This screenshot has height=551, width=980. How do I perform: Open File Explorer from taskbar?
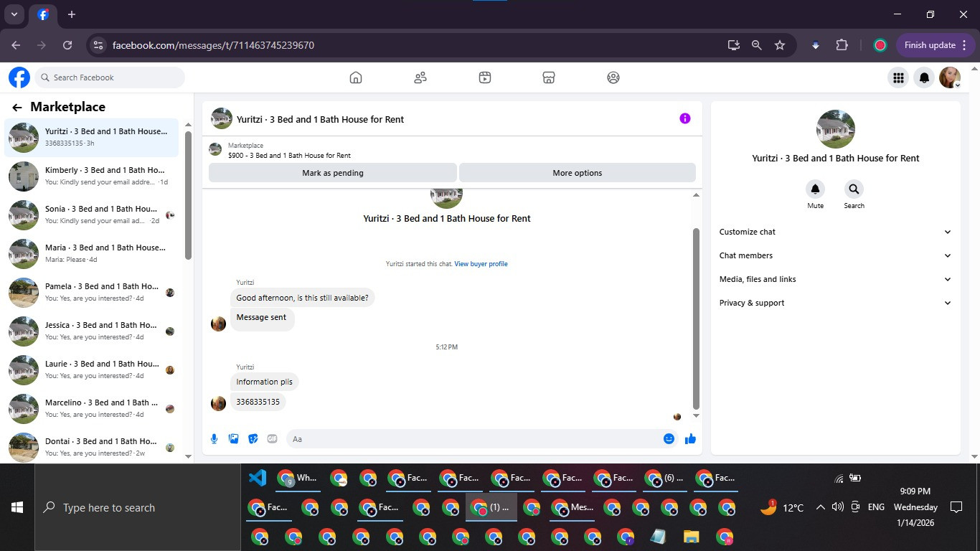click(691, 537)
